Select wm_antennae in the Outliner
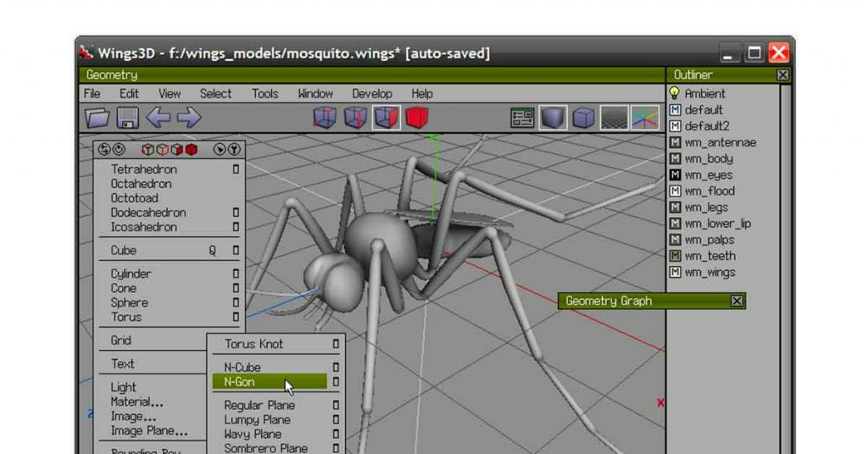868x454 pixels. tap(721, 142)
